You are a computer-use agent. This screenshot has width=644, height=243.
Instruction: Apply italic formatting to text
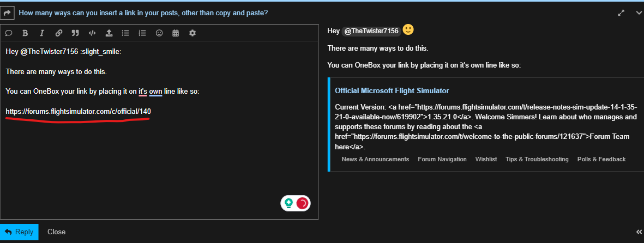point(41,33)
